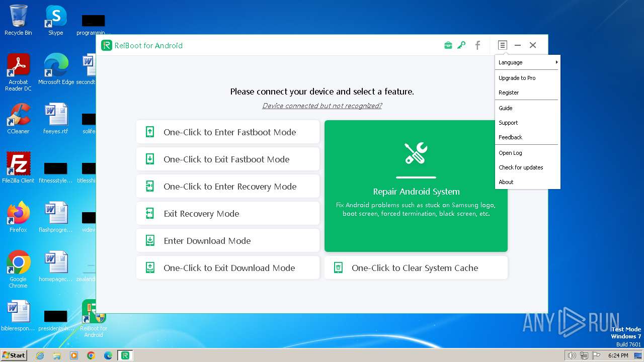The width and height of the screenshot is (644, 362).
Task: Click the Action Center flag tray icon
Action: click(596, 355)
